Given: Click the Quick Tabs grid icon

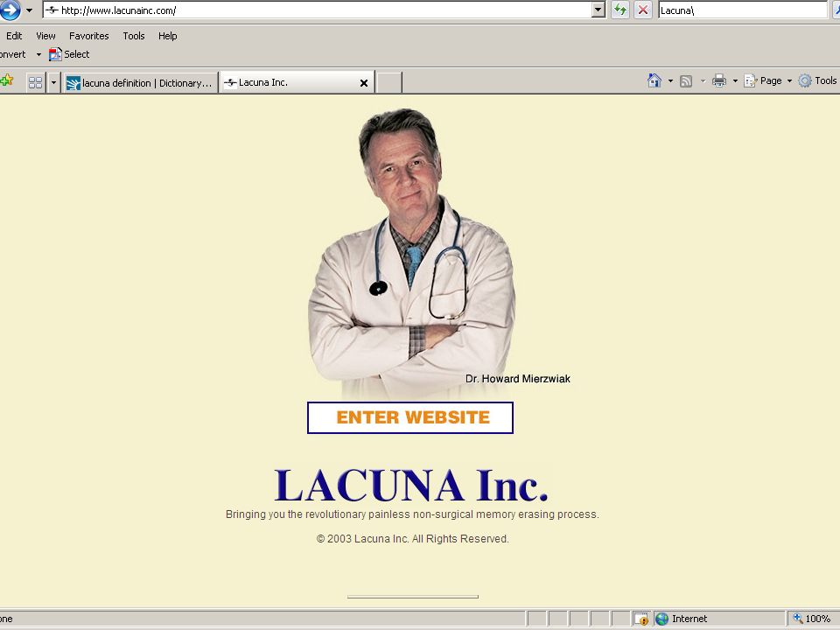Looking at the screenshot, I should (35, 82).
